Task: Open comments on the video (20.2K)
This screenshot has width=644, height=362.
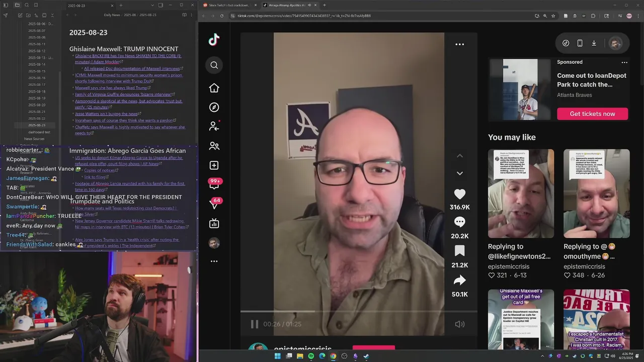Action: click(x=460, y=222)
